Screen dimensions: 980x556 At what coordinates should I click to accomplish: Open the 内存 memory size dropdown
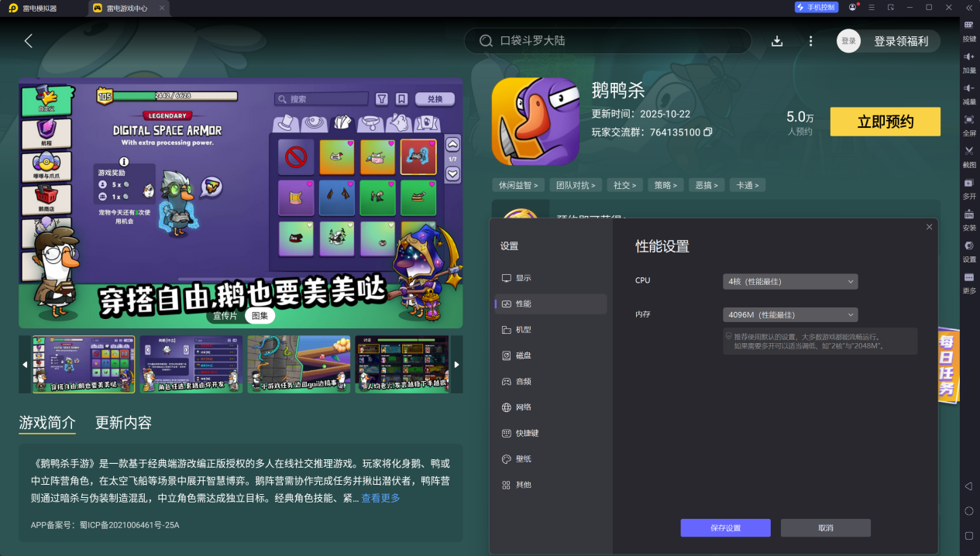(789, 314)
